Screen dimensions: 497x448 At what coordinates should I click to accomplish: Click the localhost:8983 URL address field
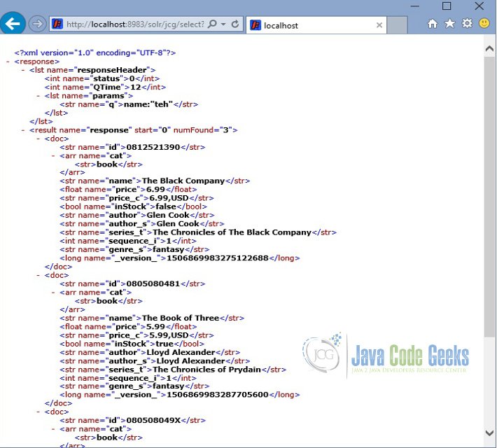(135, 24)
